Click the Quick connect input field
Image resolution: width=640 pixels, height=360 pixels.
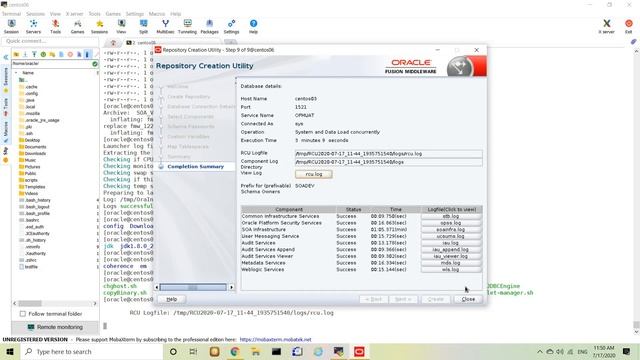(x=50, y=41)
